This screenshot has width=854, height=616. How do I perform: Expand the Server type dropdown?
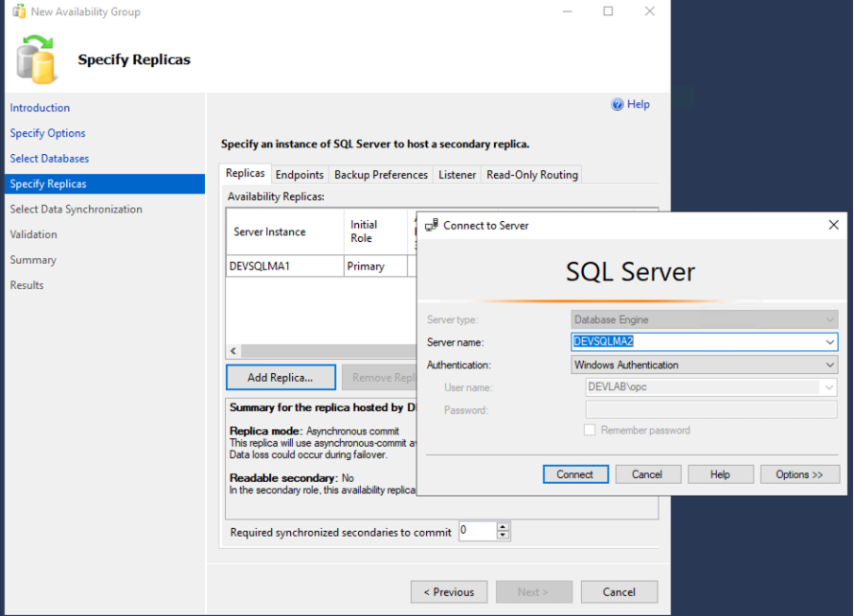click(828, 319)
